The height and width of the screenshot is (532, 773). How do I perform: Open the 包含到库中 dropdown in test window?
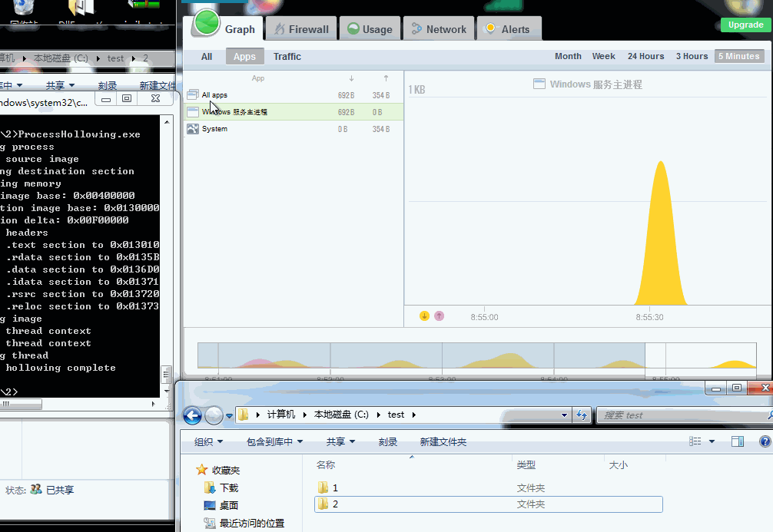274,442
